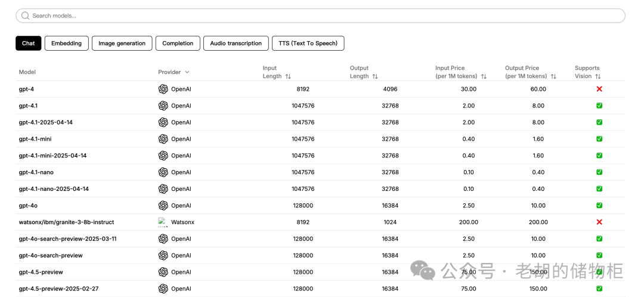Click model name gpt-4.1-2025-04-14
This screenshot has width=644, height=297.
45,122
